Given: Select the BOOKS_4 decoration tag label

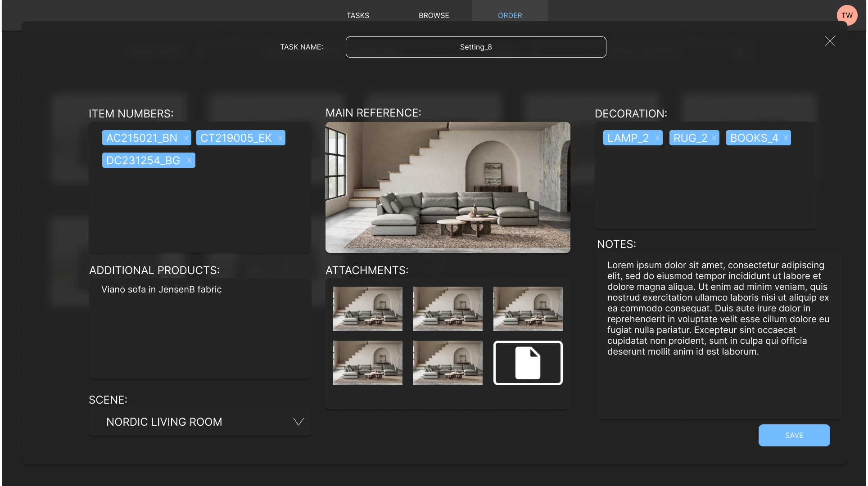Looking at the screenshot, I should (754, 138).
